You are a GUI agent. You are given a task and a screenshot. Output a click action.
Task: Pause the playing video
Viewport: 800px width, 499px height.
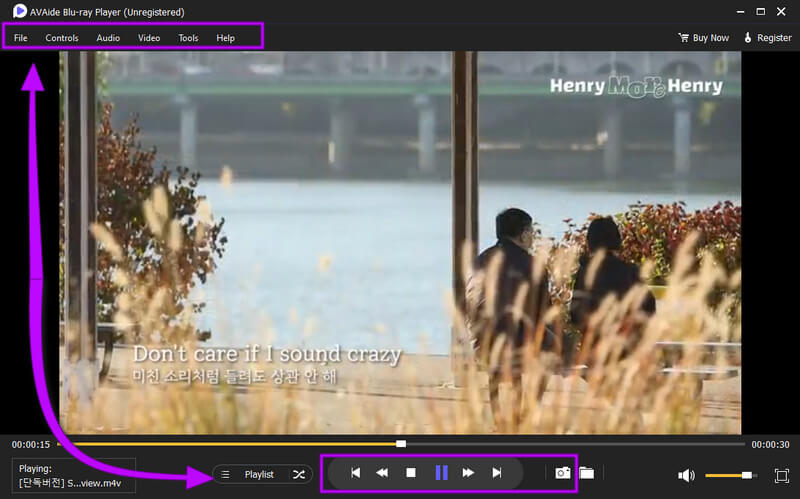point(441,473)
